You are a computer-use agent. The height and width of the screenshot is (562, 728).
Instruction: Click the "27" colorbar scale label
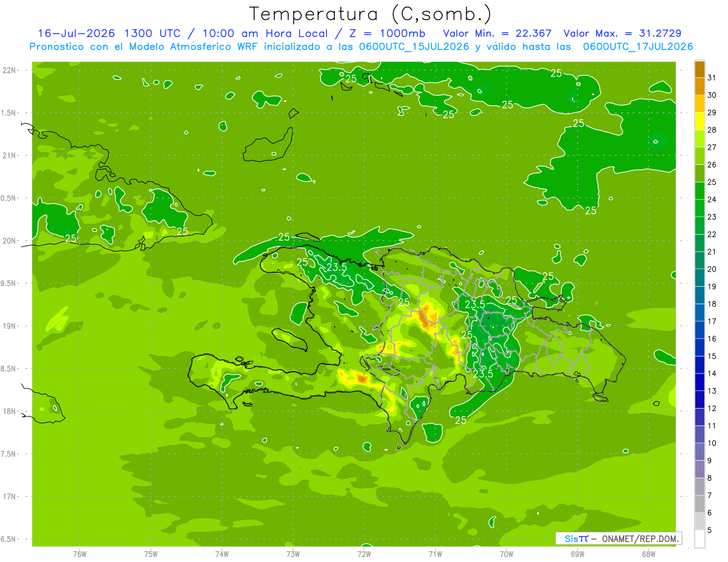(x=712, y=147)
